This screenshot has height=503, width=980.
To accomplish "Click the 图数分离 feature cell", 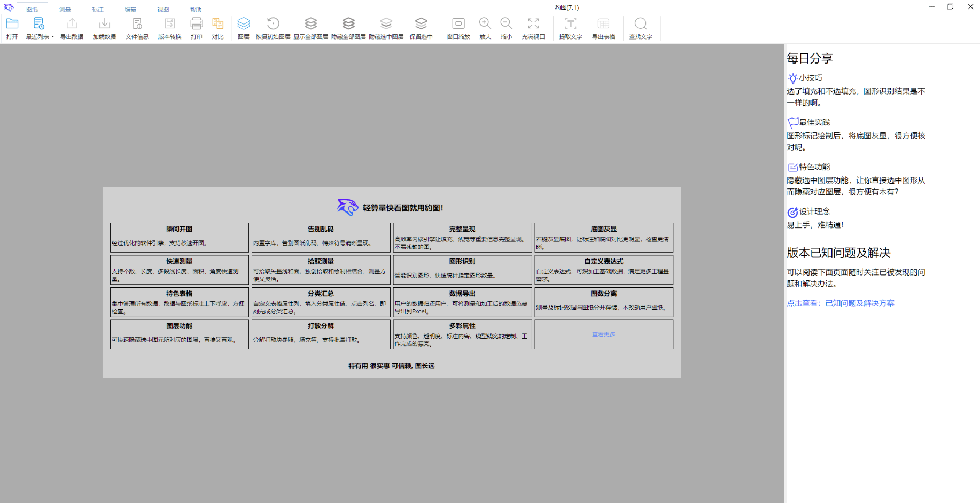I will coord(604,302).
